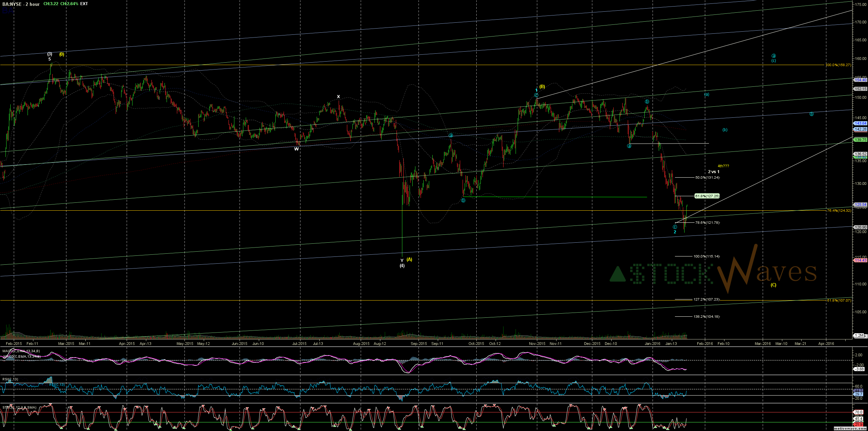Click the Feb-2016 date on time axis
Screen dimensions: 868x431
point(705,344)
